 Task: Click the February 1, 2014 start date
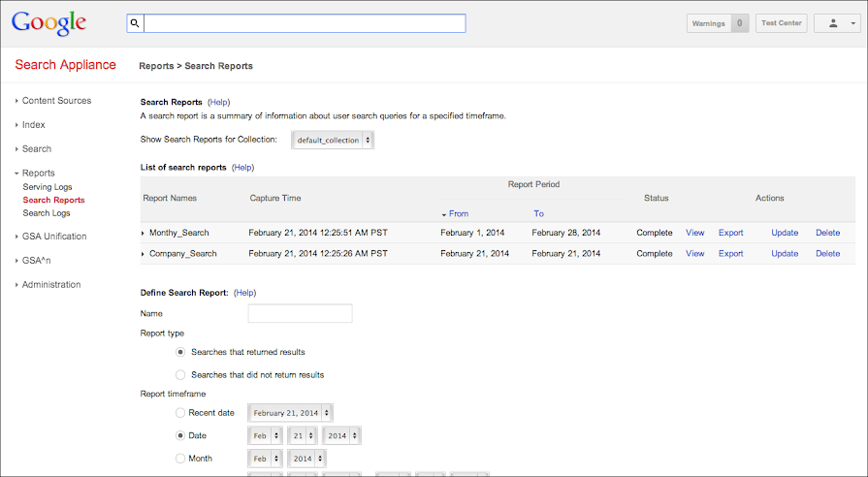(472, 233)
